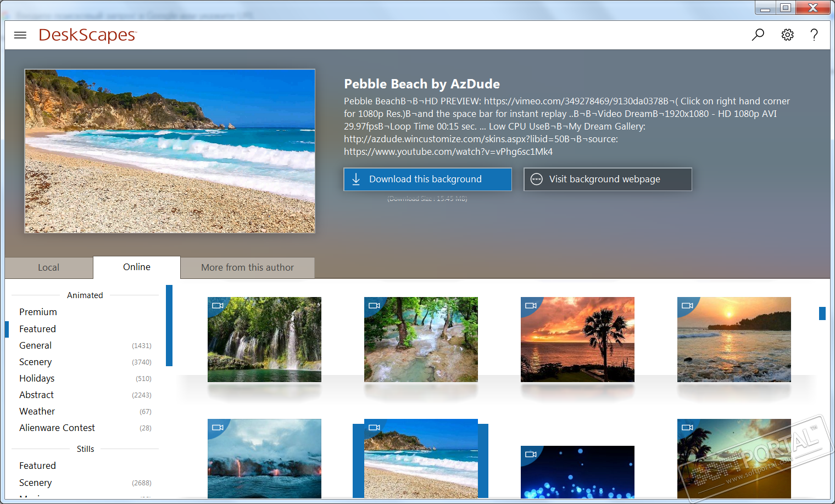Viewport: 835px width, 504px height.
Task: Select the waterfall thumbnail
Action: click(264, 339)
